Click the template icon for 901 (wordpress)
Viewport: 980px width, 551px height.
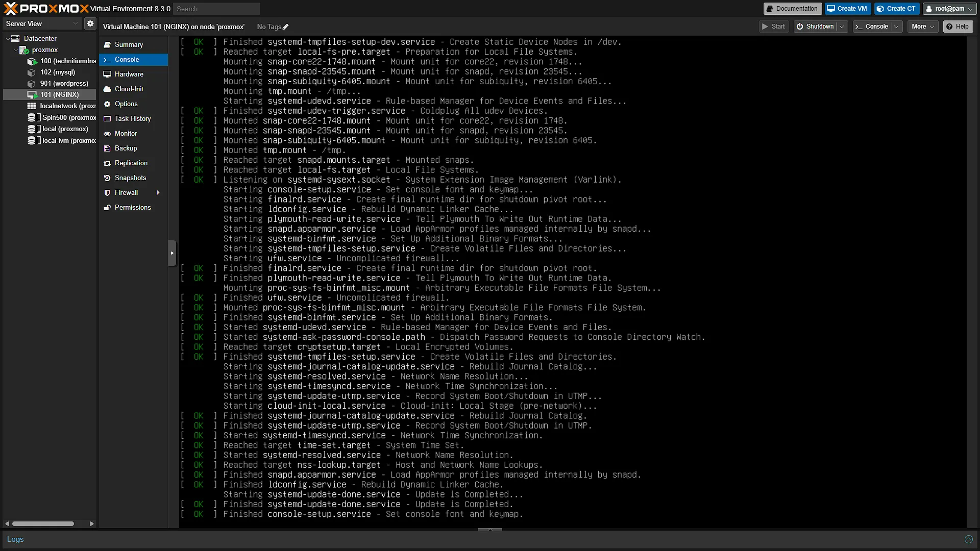[32, 83]
